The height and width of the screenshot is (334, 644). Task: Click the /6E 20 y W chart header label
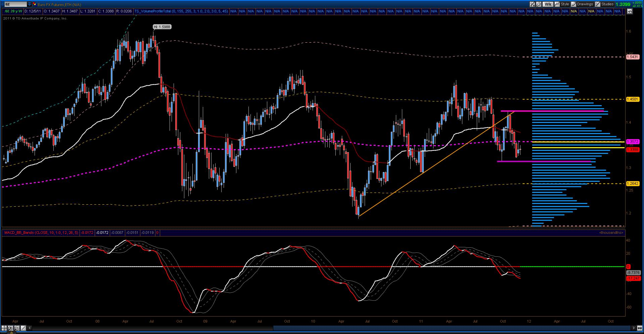tap(13, 11)
